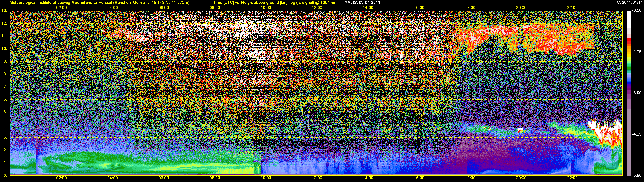This screenshot has height=182, width=644.
Task: Click the height axis label "0."
Action: pos(5,176)
